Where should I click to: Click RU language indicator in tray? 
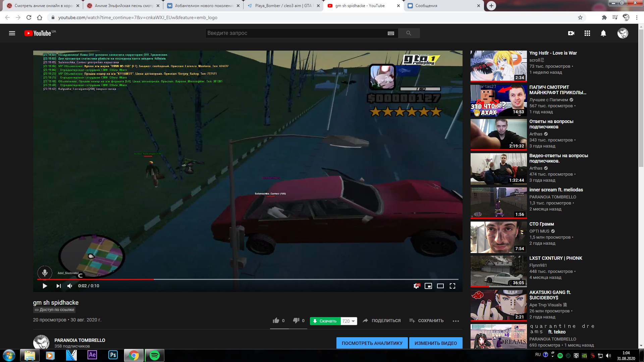[538, 355]
